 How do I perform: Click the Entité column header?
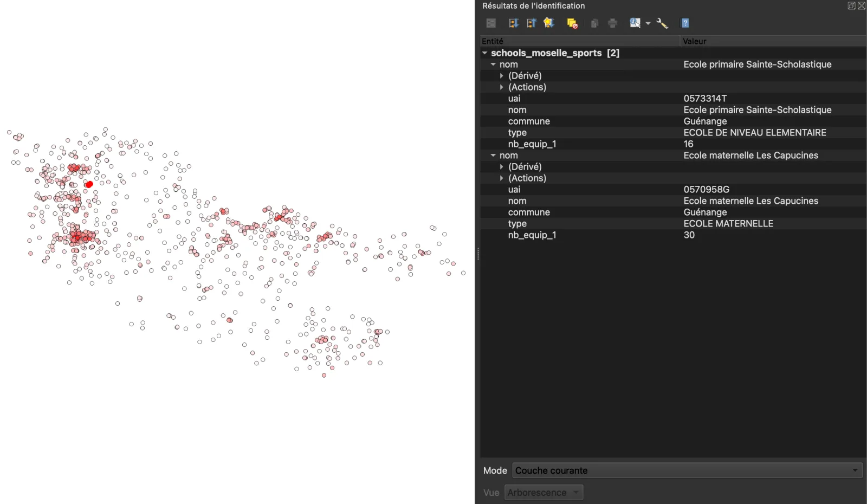[580, 41]
